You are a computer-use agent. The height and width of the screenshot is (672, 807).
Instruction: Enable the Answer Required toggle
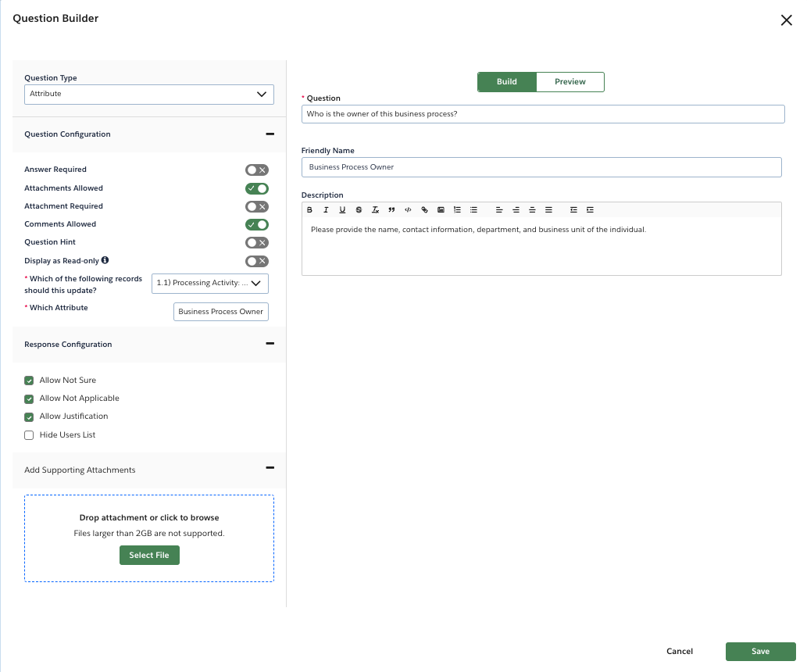pos(256,170)
